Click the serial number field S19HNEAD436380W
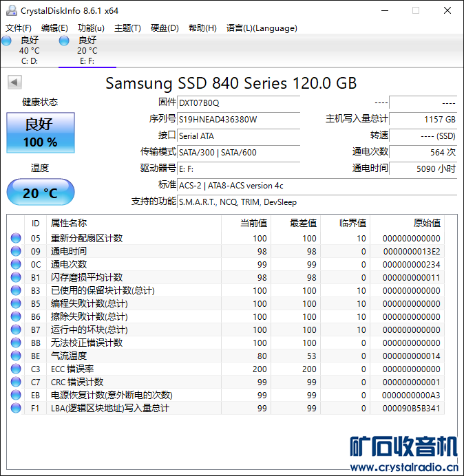 238,119
